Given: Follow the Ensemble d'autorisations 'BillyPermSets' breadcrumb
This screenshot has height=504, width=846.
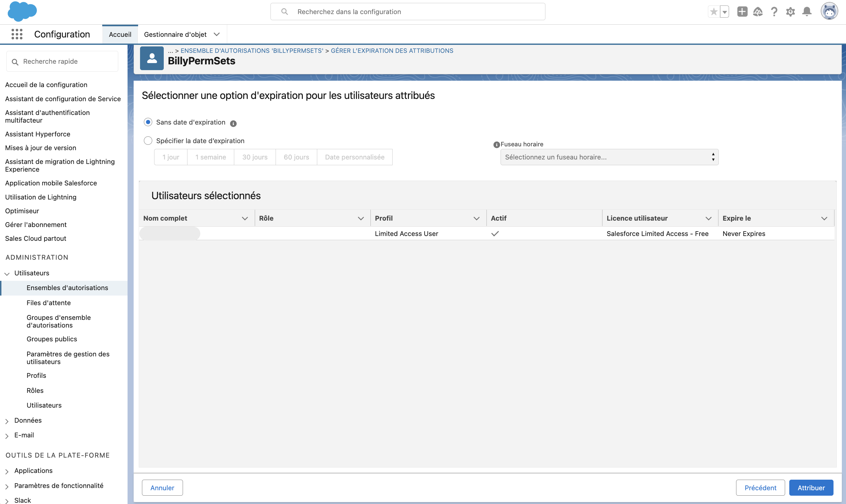Looking at the screenshot, I should pos(252,51).
